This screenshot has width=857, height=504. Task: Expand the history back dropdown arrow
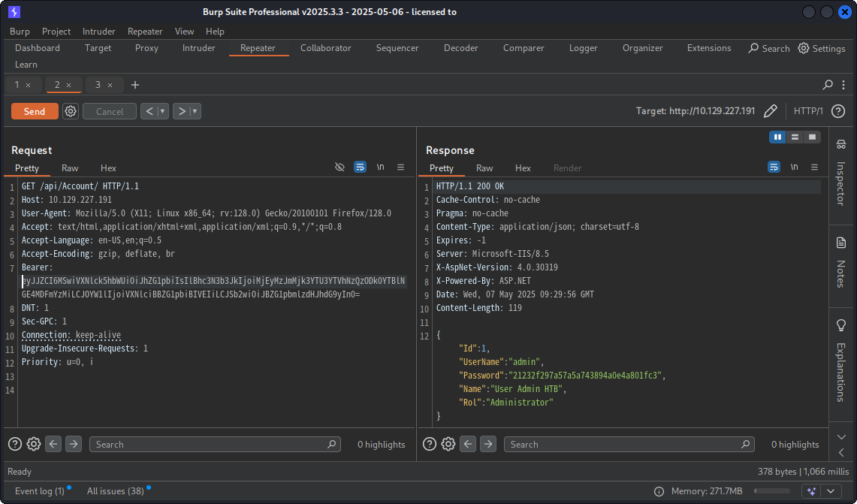click(x=162, y=111)
